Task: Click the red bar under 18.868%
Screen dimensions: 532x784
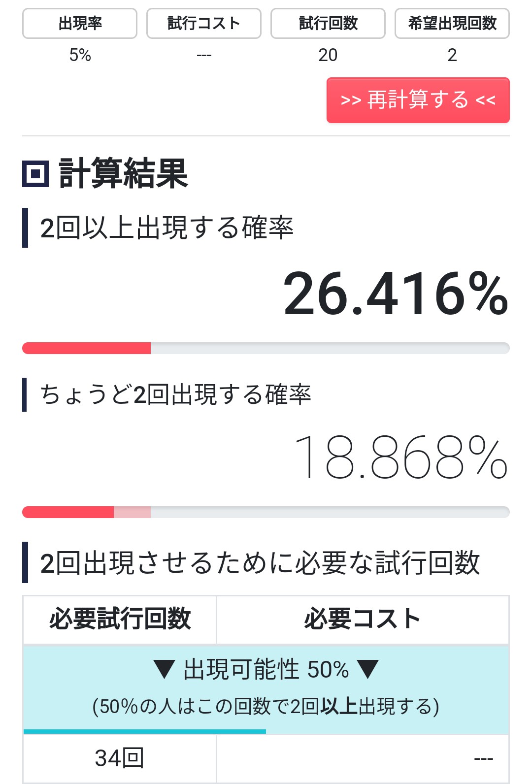Action: click(69, 512)
